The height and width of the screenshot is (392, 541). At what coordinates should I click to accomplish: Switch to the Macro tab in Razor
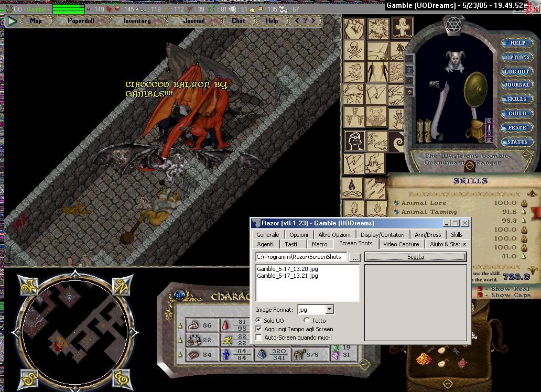click(319, 244)
